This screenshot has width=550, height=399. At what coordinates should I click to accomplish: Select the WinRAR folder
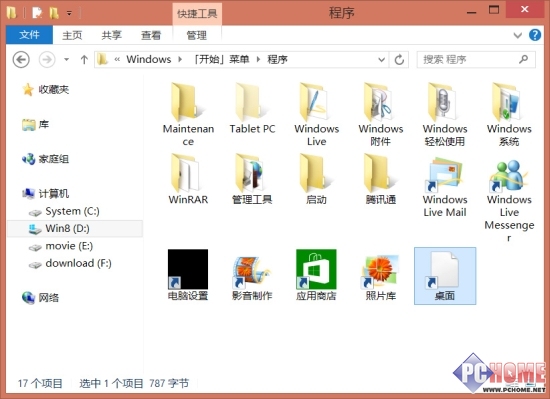[x=188, y=179]
